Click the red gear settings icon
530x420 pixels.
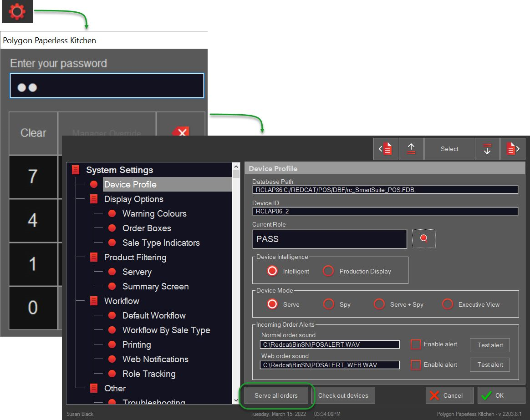17,11
